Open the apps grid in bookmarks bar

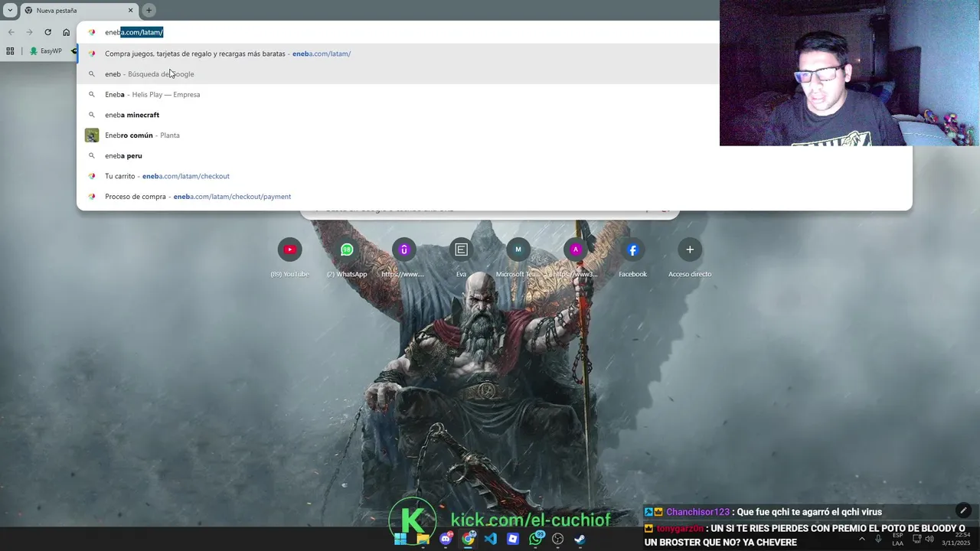tap(10, 51)
